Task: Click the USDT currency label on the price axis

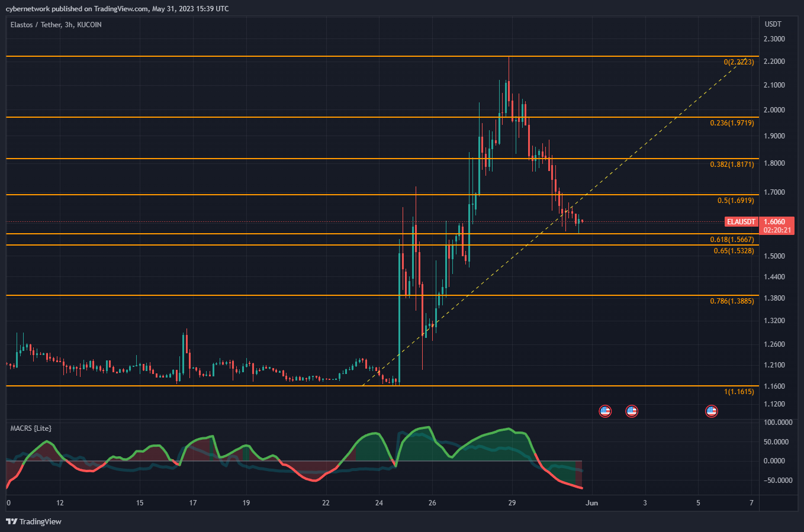Action: [x=773, y=24]
